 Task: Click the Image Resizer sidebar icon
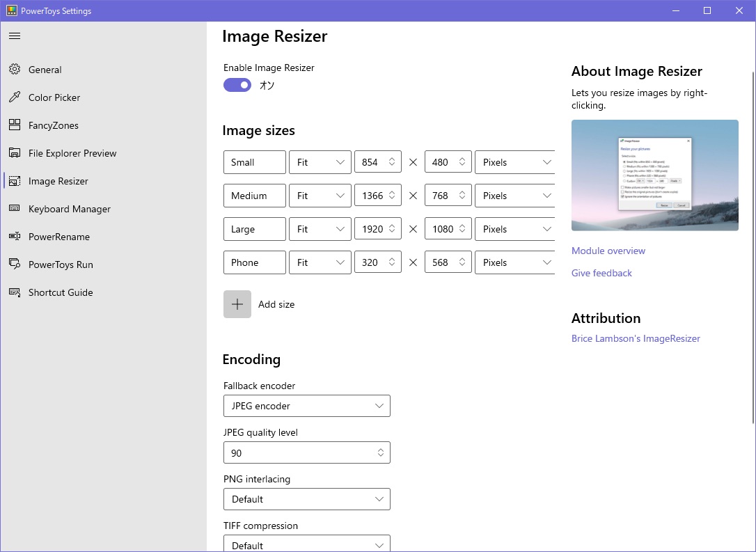tap(15, 181)
